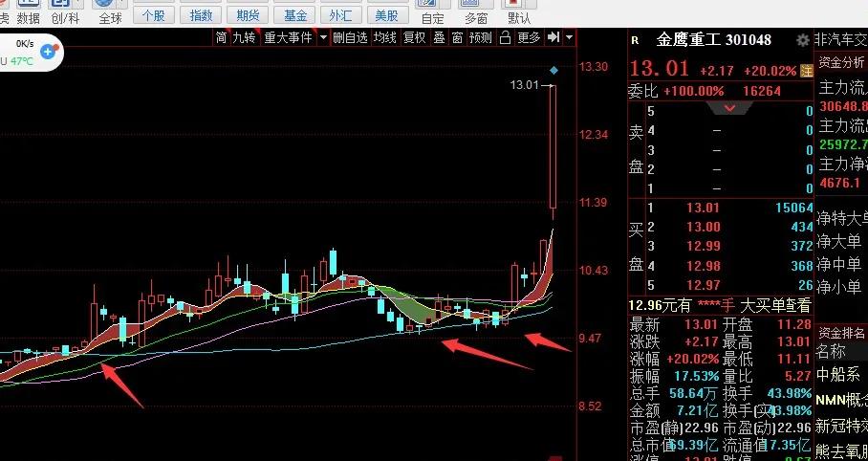Click the blue diamond event marker

pos(553,71)
